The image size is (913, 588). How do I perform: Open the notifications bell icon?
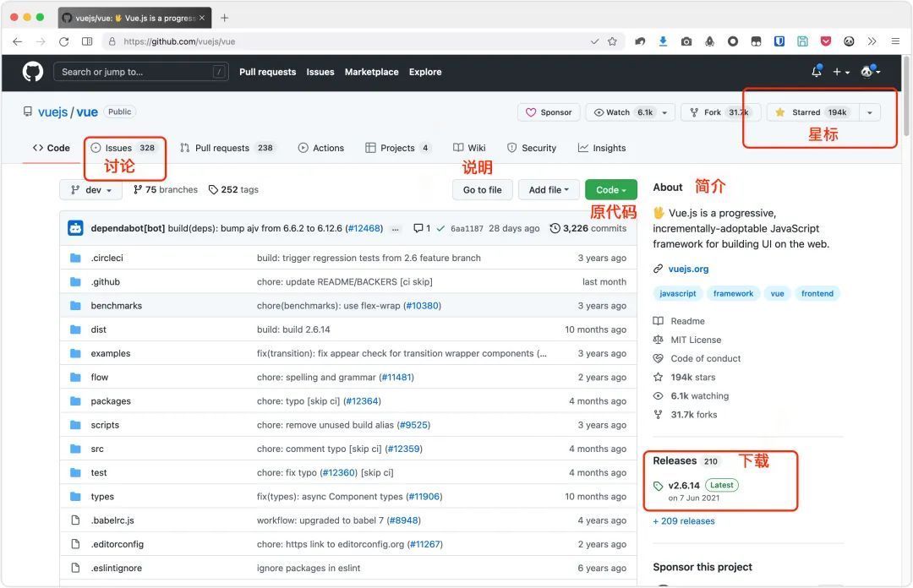click(x=817, y=72)
